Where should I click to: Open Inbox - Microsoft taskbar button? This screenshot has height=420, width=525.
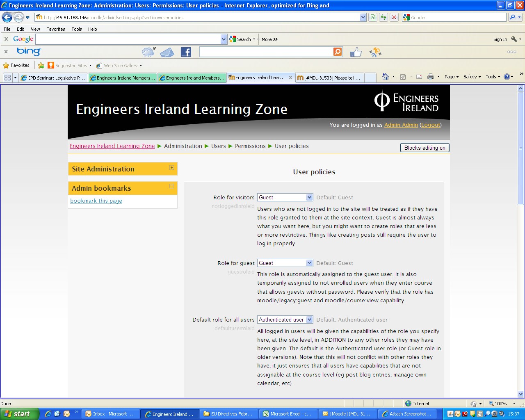click(111, 414)
